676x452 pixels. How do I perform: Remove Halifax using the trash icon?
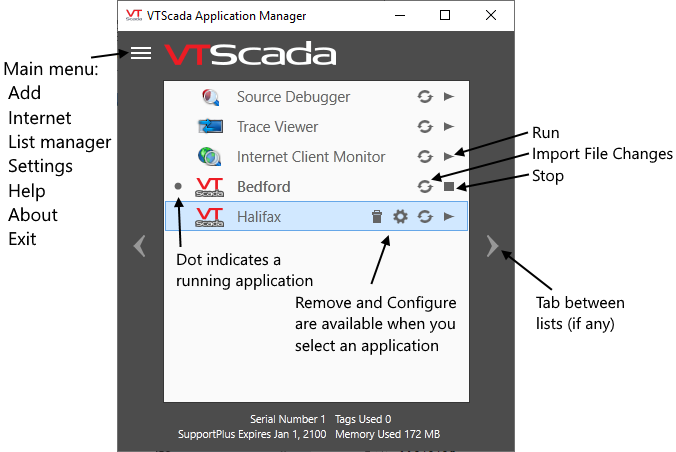377,216
